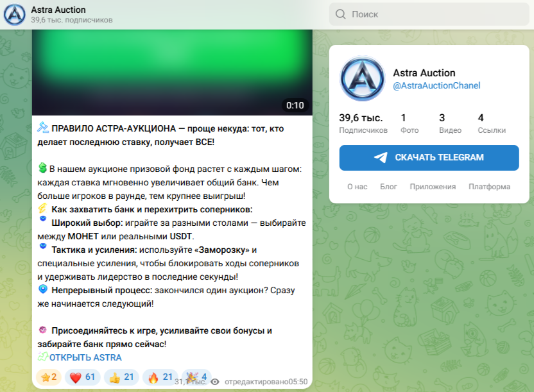Open the Astra Auction channel avatar in header
Screen dimensions: 534x392
click(14, 15)
